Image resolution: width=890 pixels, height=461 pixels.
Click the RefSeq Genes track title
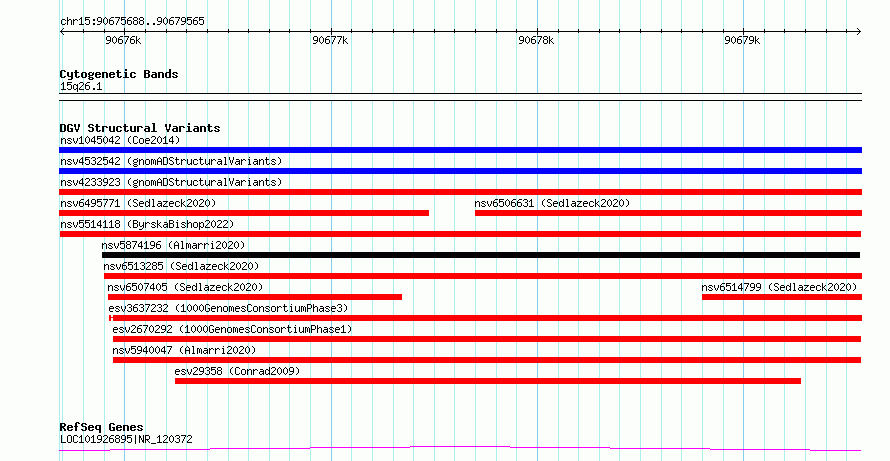point(102,427)
